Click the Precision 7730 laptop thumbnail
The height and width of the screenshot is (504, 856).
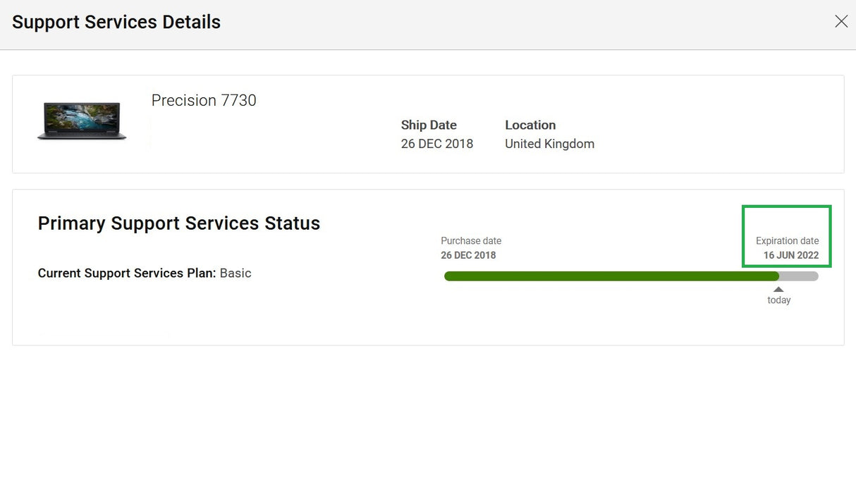click(x=82, y=121)
